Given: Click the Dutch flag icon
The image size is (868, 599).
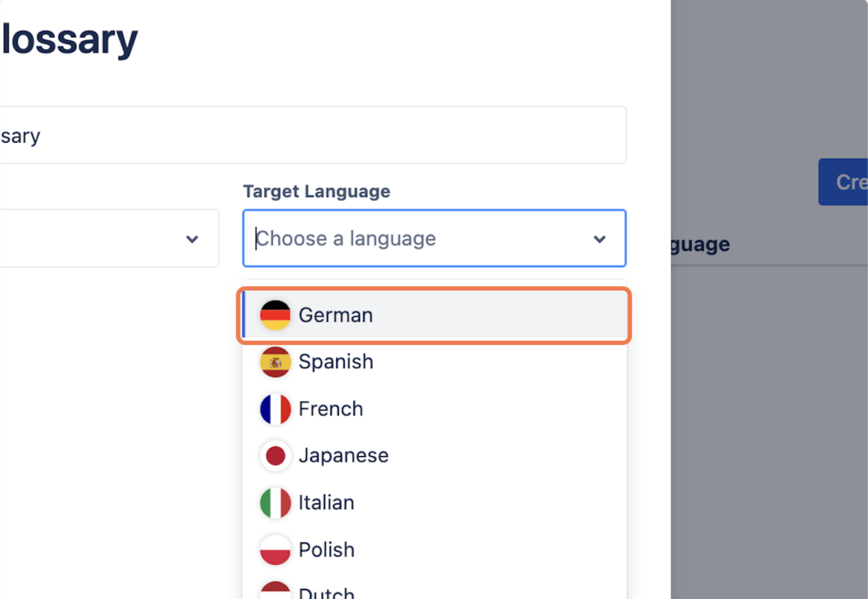Looking at the screenshot, I should [275, 592].
